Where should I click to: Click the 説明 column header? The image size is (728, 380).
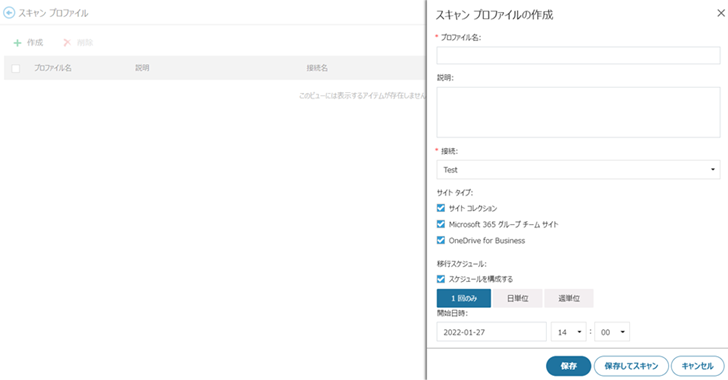142,68
